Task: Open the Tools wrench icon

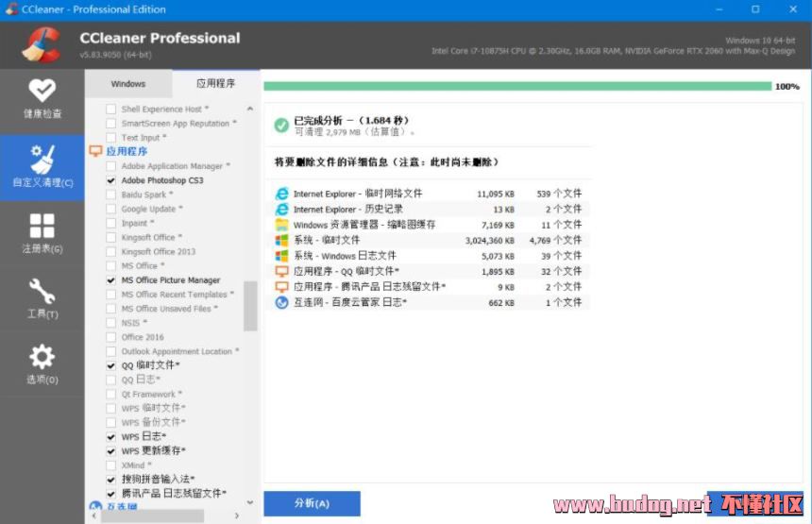Action: (42, 291)
